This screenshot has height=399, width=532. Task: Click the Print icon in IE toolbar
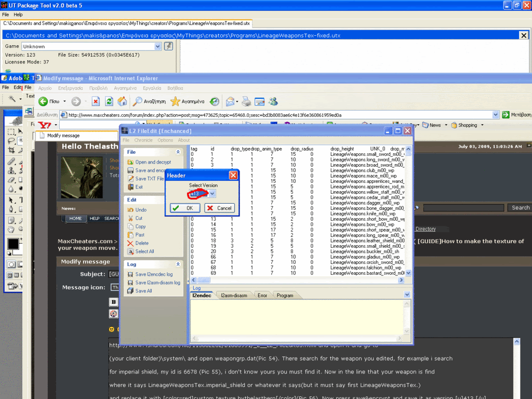coord(246,101)
